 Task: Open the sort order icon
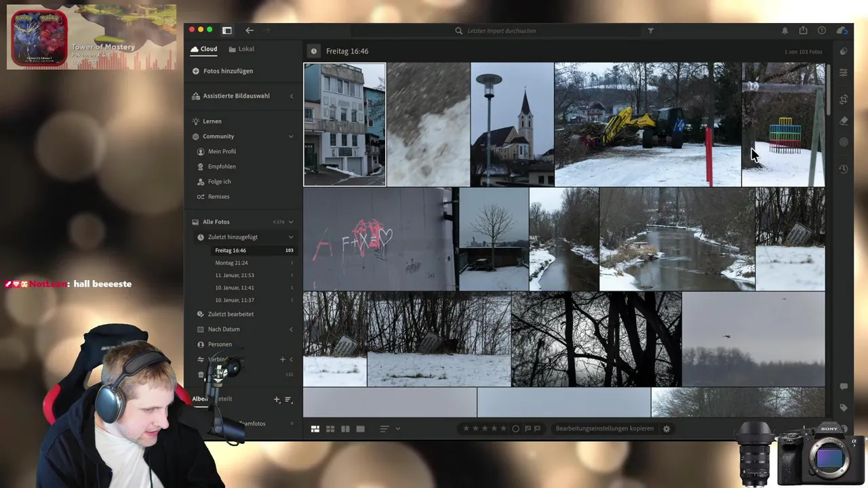384,429
